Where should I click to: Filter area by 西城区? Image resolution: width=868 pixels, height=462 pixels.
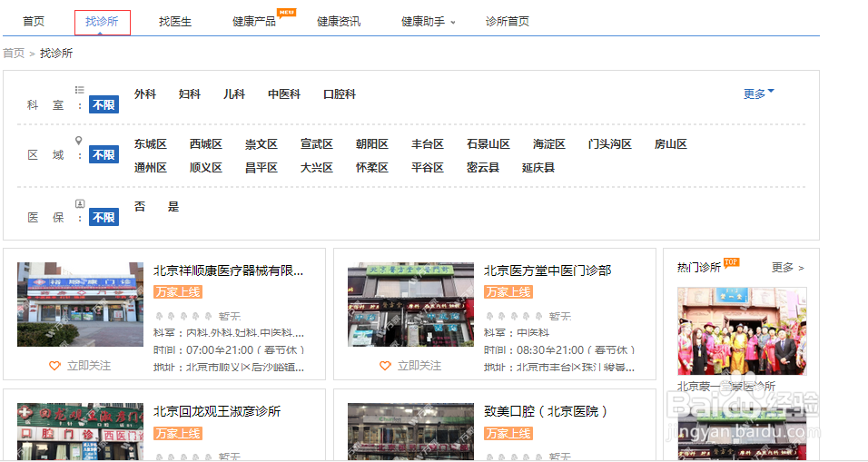pyautogui.click(x=206, y=143)
